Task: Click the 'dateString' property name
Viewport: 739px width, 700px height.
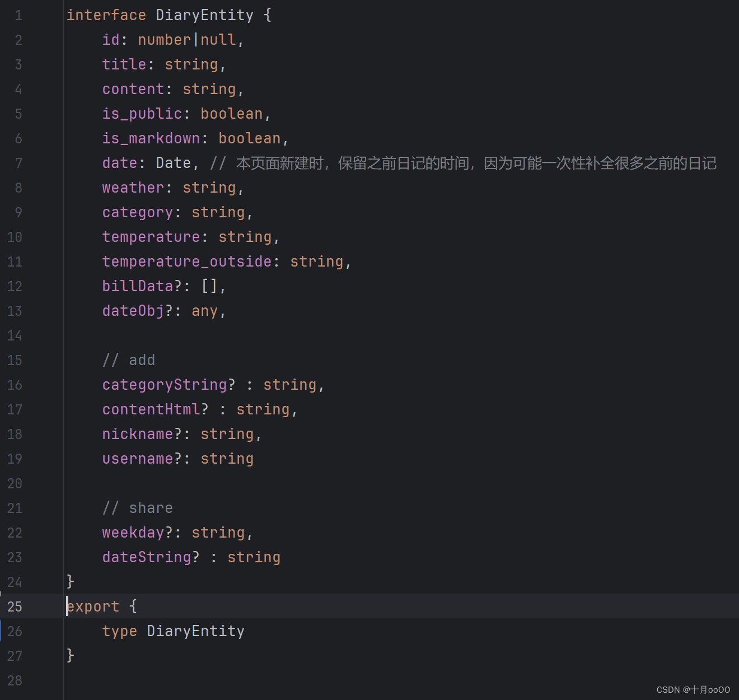Action: point(147,557)
